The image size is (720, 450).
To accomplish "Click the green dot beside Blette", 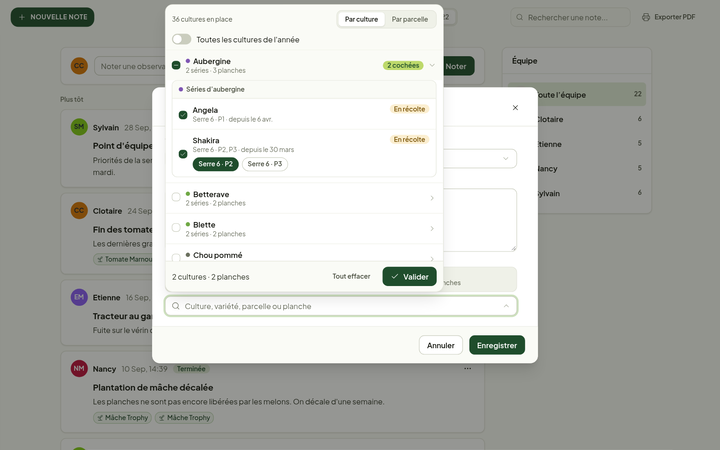I will (188, 224).
